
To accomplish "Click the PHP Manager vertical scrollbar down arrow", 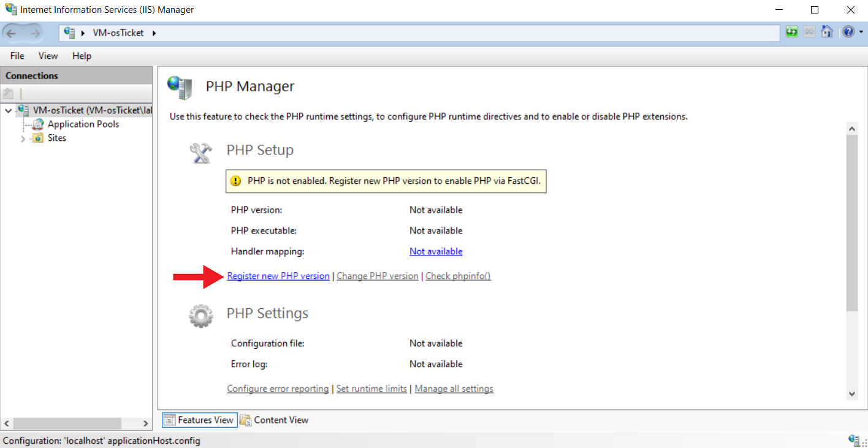I will [x=852, y=393].
